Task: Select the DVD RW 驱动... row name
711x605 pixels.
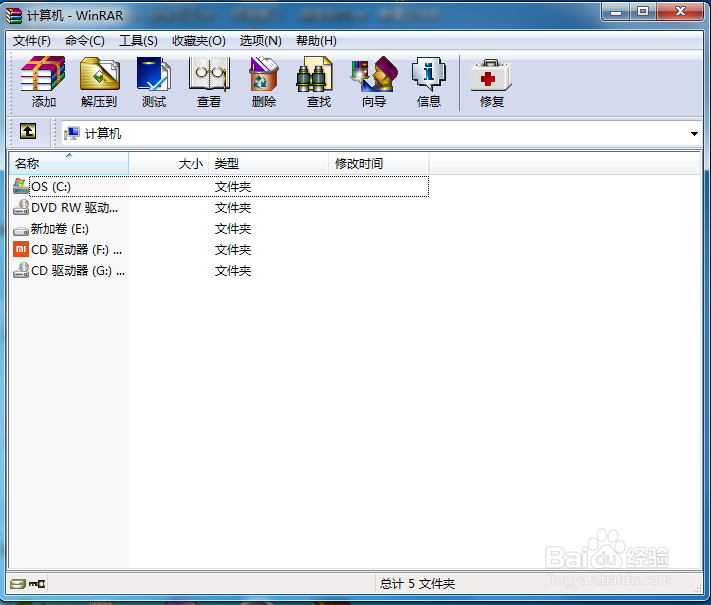Action: click(75, 208)
